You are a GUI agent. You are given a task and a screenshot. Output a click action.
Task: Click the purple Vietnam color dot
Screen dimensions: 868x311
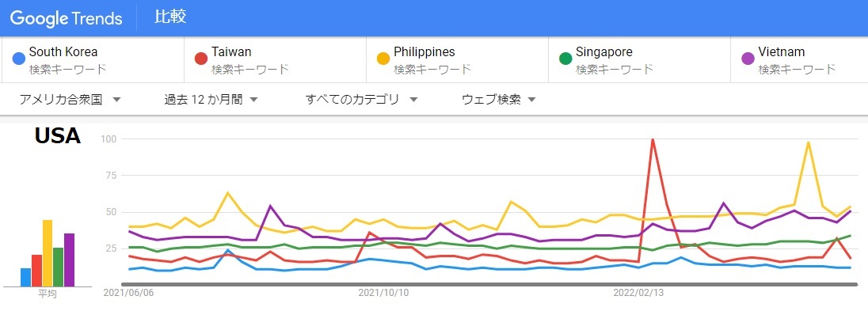(x=748, y=59)
